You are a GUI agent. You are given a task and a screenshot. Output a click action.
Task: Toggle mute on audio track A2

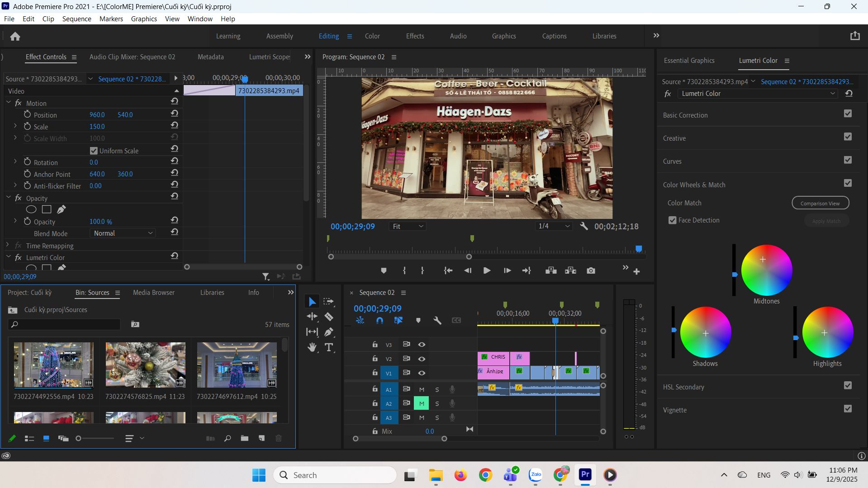click(x=422, y=403)
